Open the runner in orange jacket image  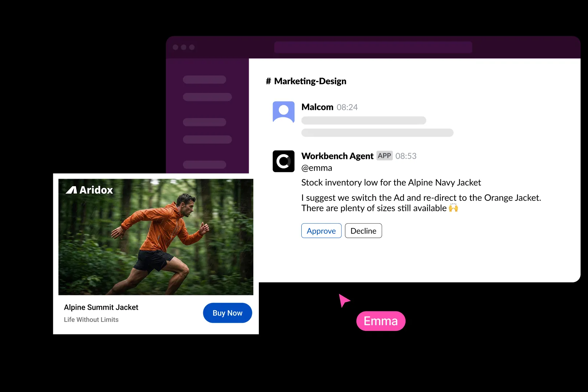[156, 237]
